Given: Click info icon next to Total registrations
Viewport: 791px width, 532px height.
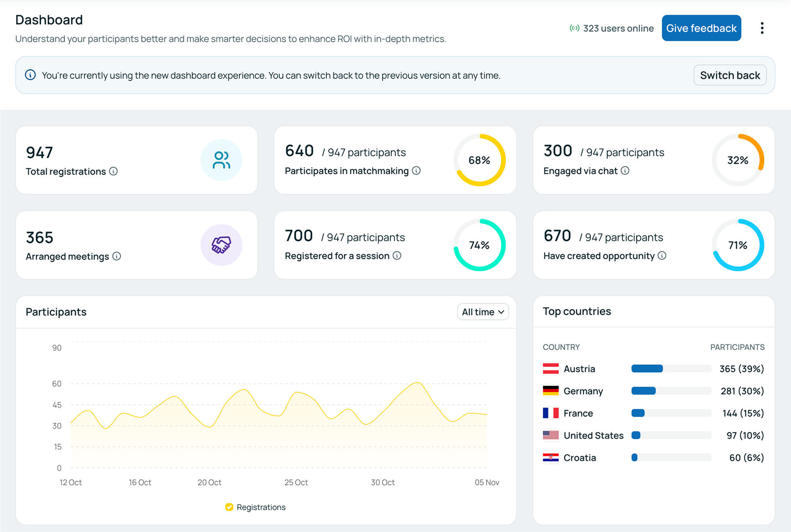Looking at the screenshot, I should (113, 171).
